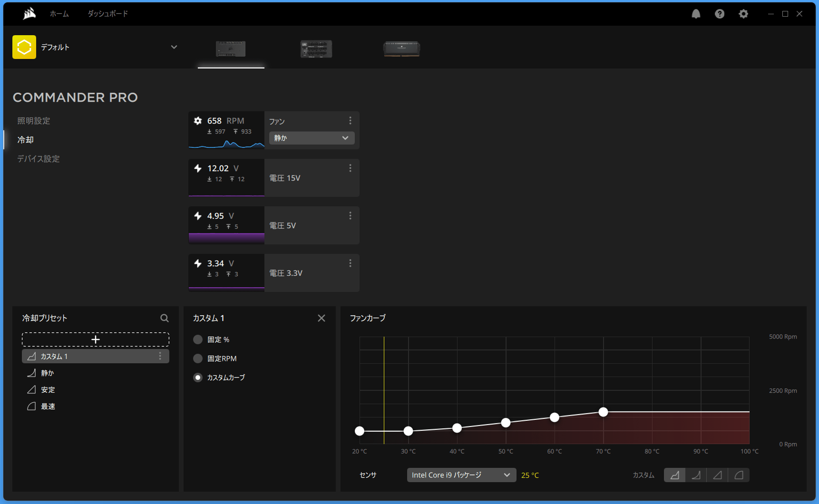The height and width of the screenshot is (504, 819).
Task: Select the memory module device thumbnail
Action: 402,48
